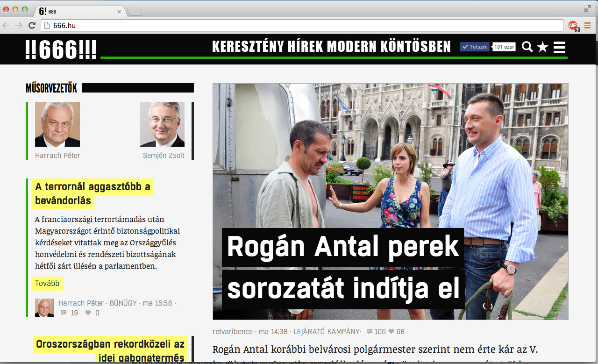Reload the page with the refresh icon
Screen dimensions: 598x364
coord(32,26)
